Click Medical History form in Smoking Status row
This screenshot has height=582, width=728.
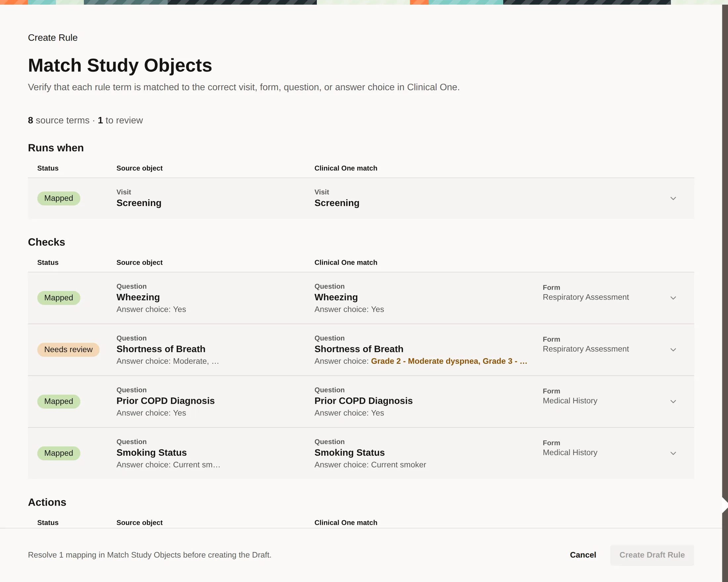point(570,452)
